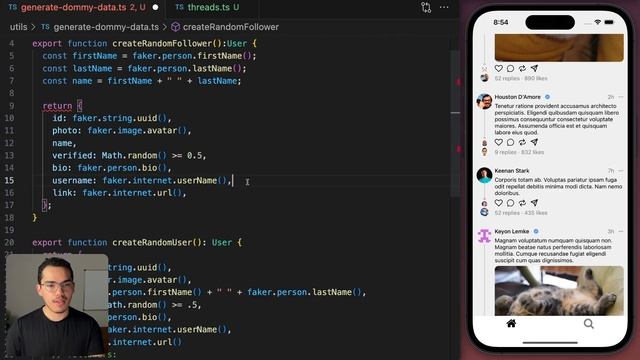Click 'faker.person.bio()' on line 14

[122, 168]
